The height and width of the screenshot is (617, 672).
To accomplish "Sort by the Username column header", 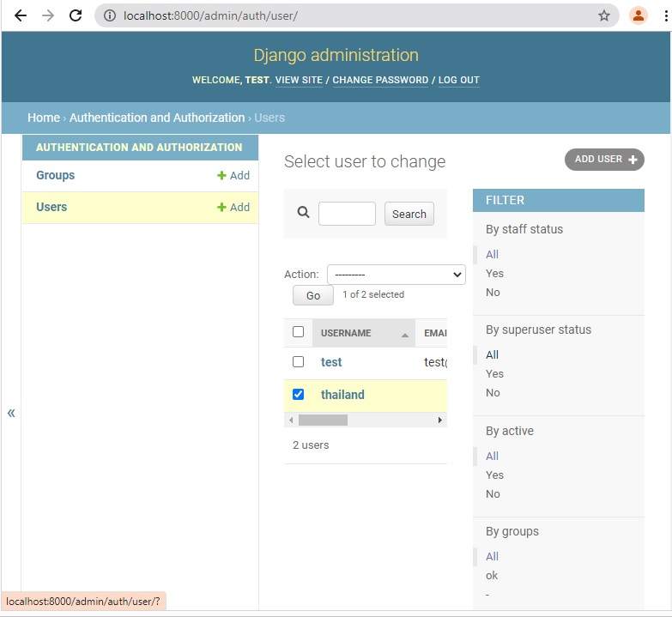I will (346, 333).
